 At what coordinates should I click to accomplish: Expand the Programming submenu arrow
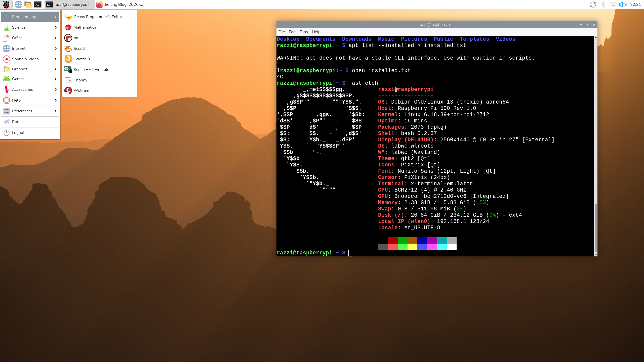point(56,17)
